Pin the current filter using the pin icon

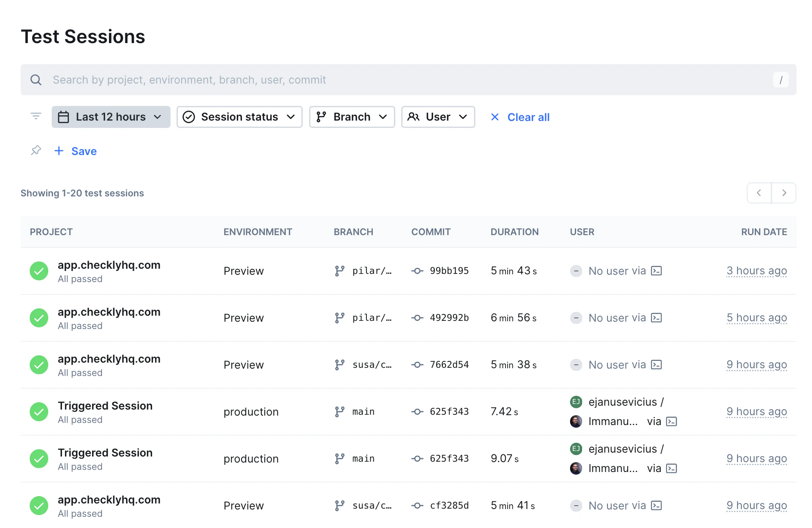click(x=36, y=151)
